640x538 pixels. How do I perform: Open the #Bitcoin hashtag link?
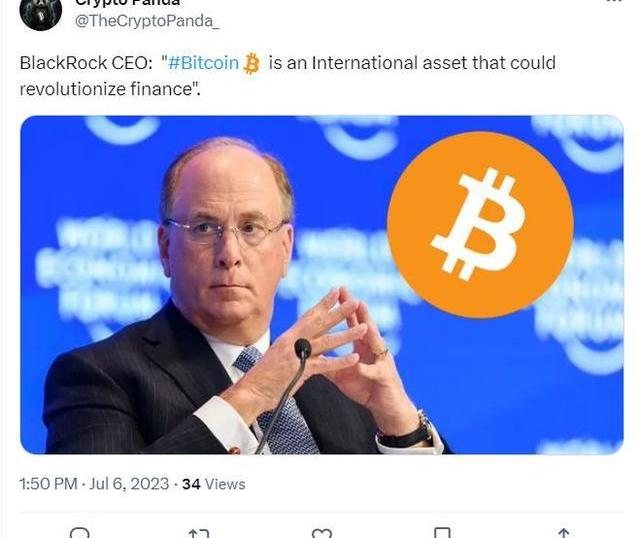(x=203, y=63)
